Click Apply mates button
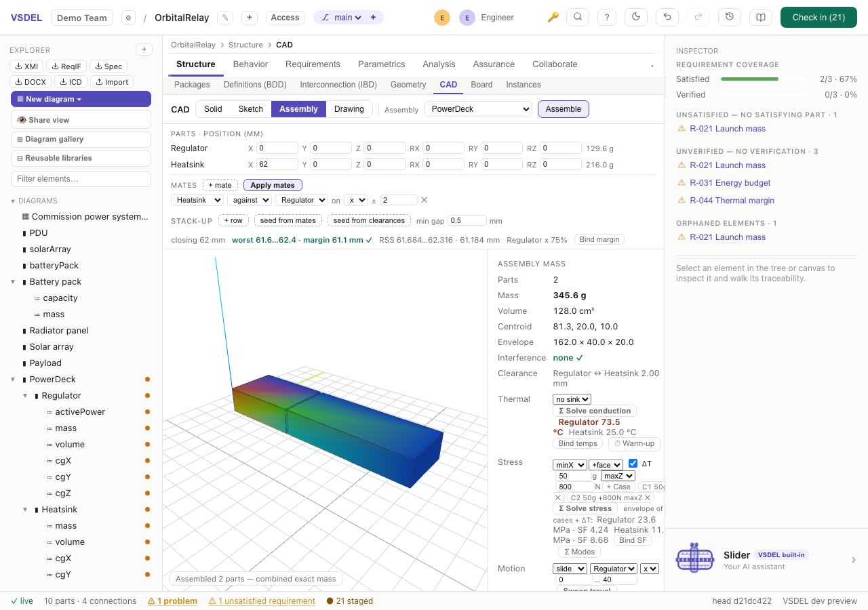This screenshot has width=868, height=610. tap(273, 185)
